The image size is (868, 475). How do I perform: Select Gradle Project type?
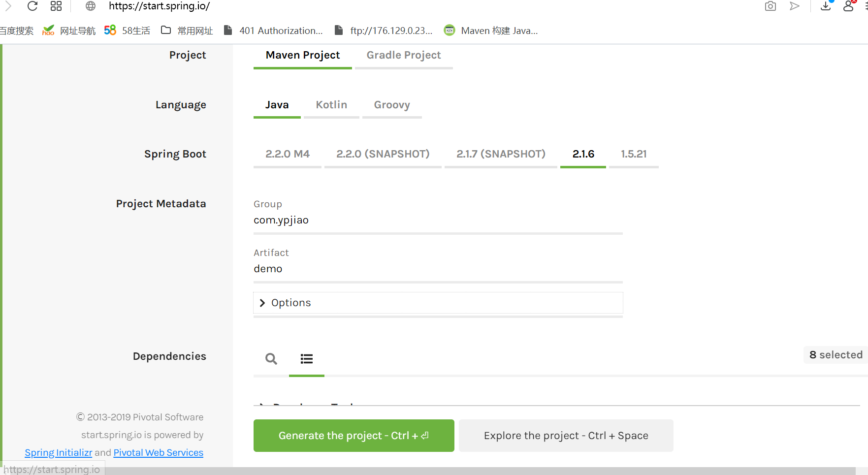coord(404,55)
